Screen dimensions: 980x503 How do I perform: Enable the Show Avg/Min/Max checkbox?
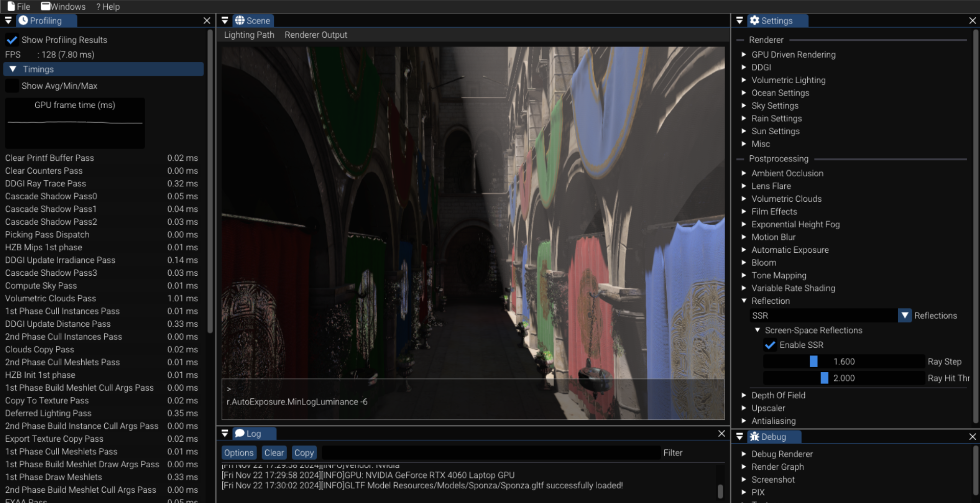point(12,86)
